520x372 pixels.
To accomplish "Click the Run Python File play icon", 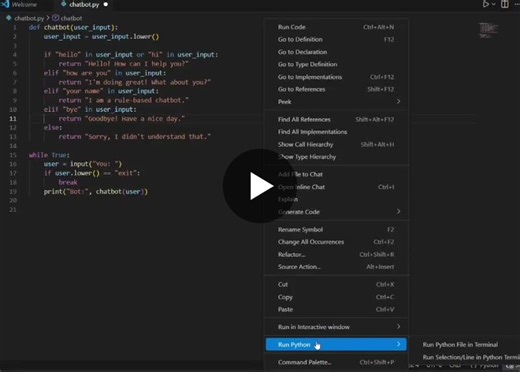I will click(x=486, y=4).
